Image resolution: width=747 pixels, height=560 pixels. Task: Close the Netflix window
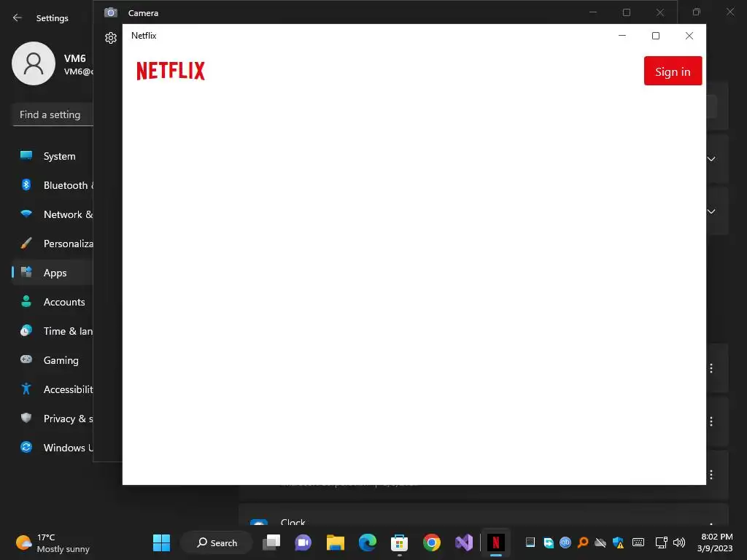tap(689, 36)
